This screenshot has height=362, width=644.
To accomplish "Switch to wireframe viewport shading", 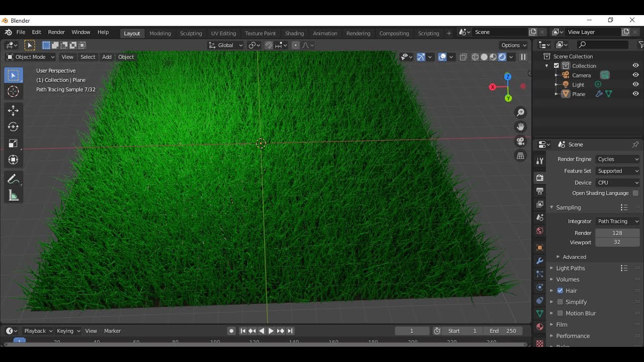I will coord(475,57).
